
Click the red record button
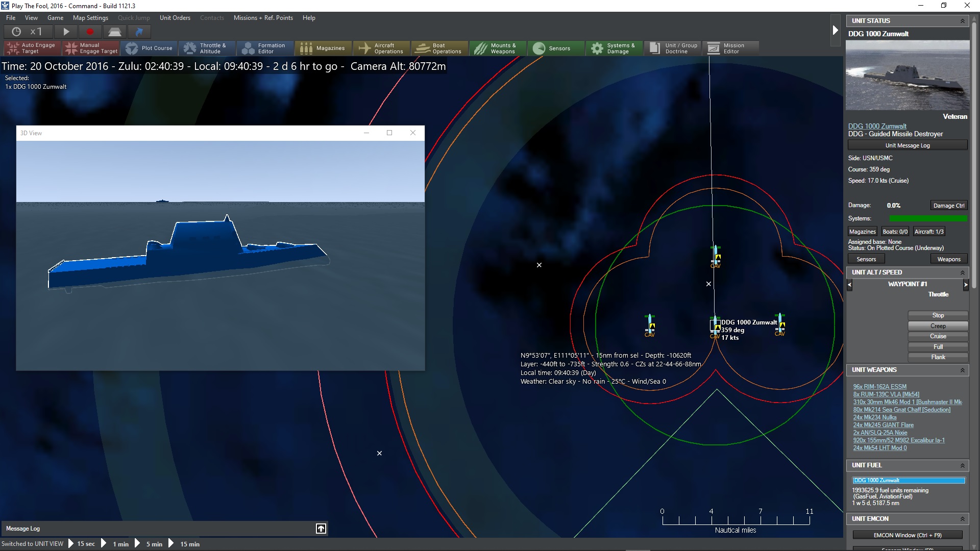90,32
